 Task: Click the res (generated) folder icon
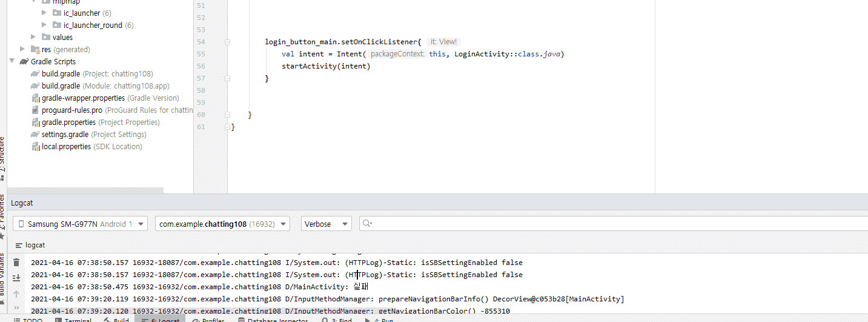pyautogui.click(x=35, y=49)
